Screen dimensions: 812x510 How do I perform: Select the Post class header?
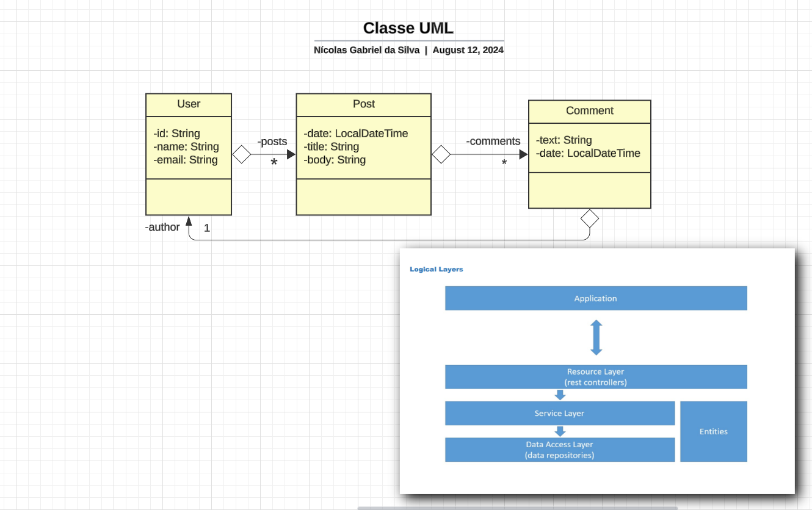[x=364, y=104]
